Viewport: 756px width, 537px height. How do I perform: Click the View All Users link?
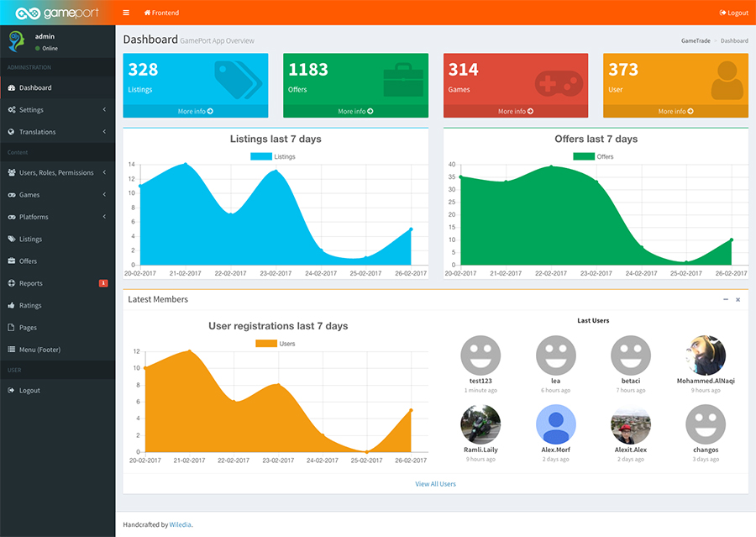(435, 484)
